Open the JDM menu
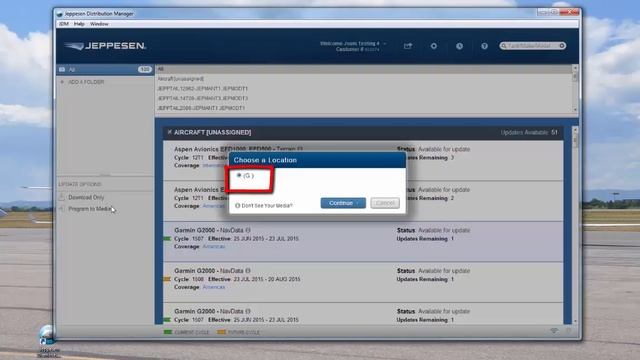Image resolution: width=640 pixels, height=360 pixels. coord(64,24)
